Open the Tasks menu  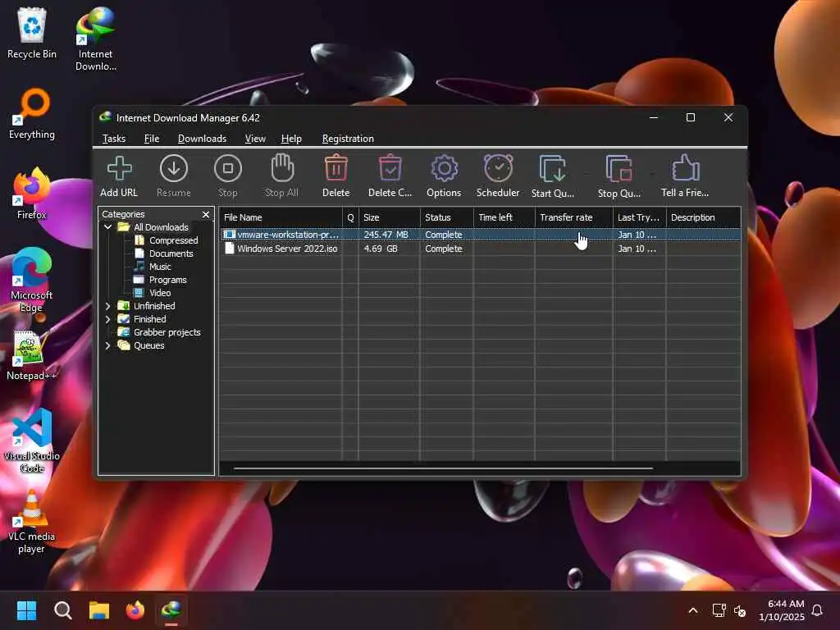pyautogui.click(x=113, y=139)
